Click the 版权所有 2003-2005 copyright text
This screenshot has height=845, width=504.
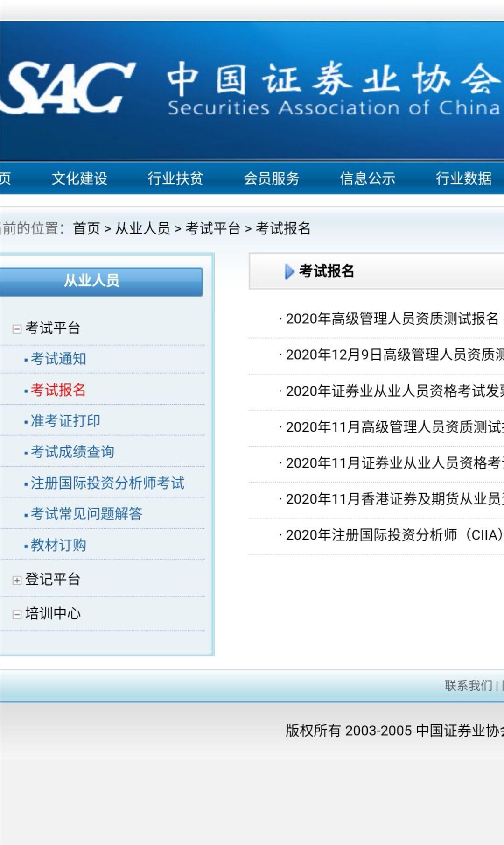coord(395,731)
